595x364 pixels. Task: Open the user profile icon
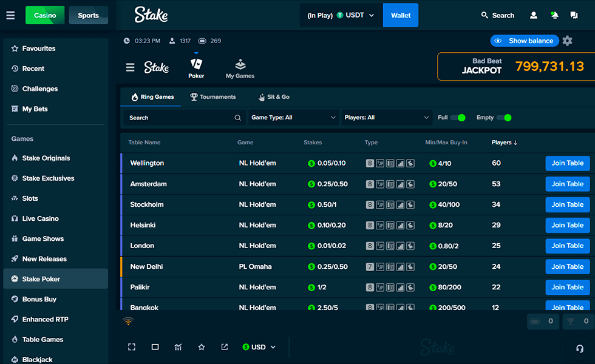[x=534, y=15]
